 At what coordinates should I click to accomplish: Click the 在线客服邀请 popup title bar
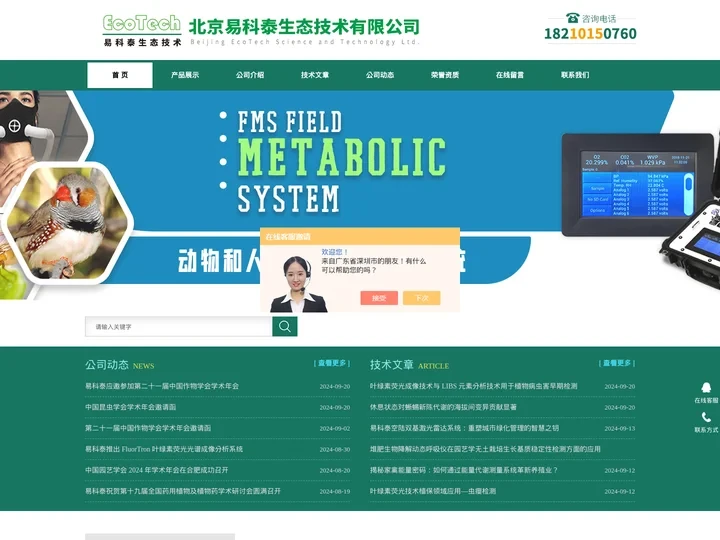point(360,236)
